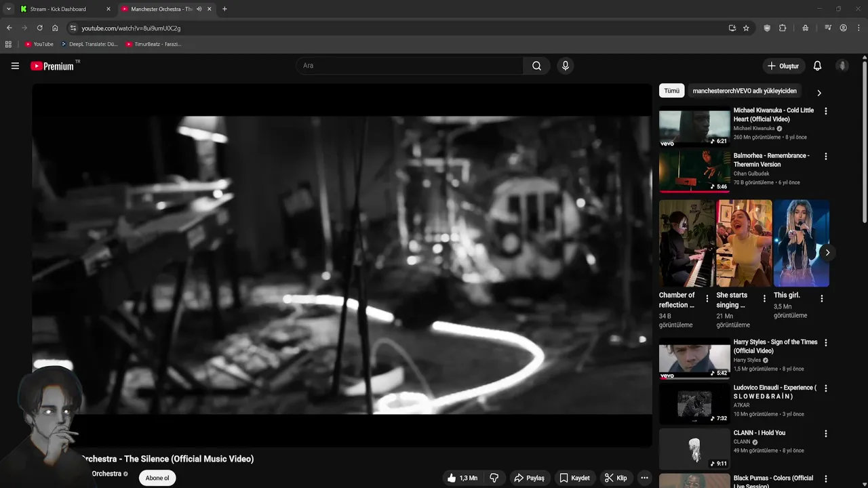Mute the Manchester Orchestra tab audio

tap(199, 9)
